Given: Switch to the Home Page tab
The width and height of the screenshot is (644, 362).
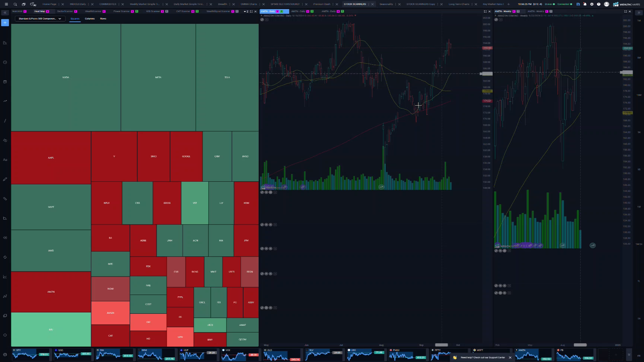Looking at the screenshot, I should coord(49,4).
